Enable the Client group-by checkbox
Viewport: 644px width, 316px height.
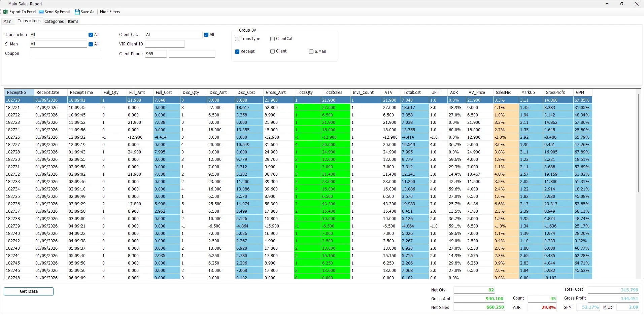tap(272, 51)
